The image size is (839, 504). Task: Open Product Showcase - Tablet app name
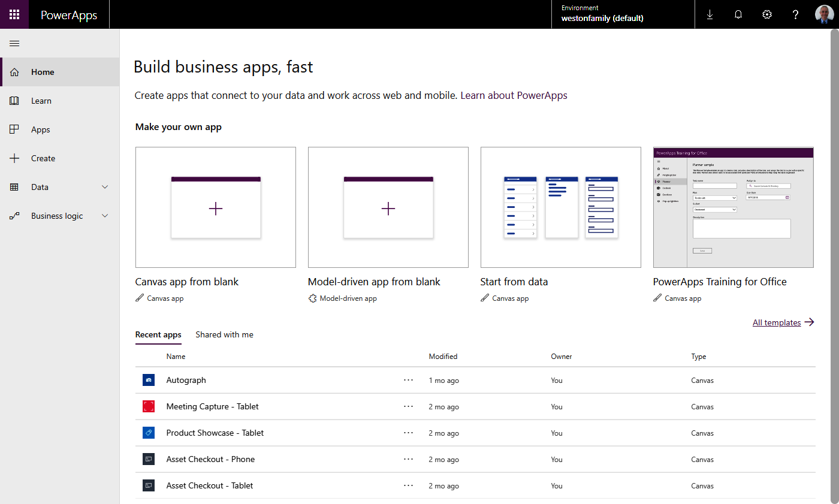tap(215, 433)
